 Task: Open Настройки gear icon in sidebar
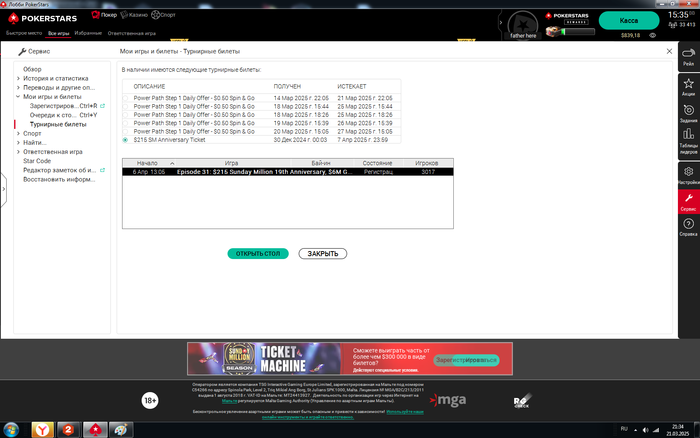click(688, 175)
